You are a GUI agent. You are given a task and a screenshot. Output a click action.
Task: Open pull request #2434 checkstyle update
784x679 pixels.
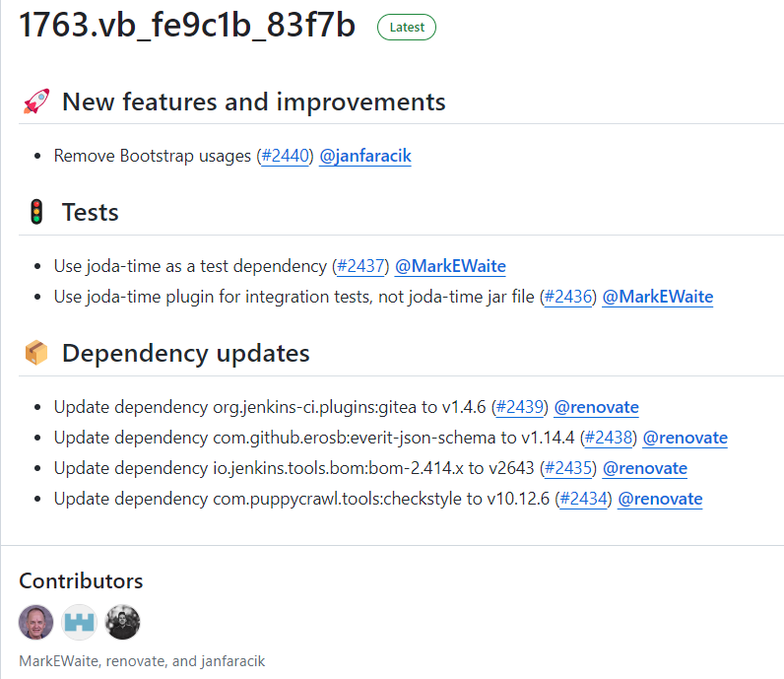[x=584, y=499]
